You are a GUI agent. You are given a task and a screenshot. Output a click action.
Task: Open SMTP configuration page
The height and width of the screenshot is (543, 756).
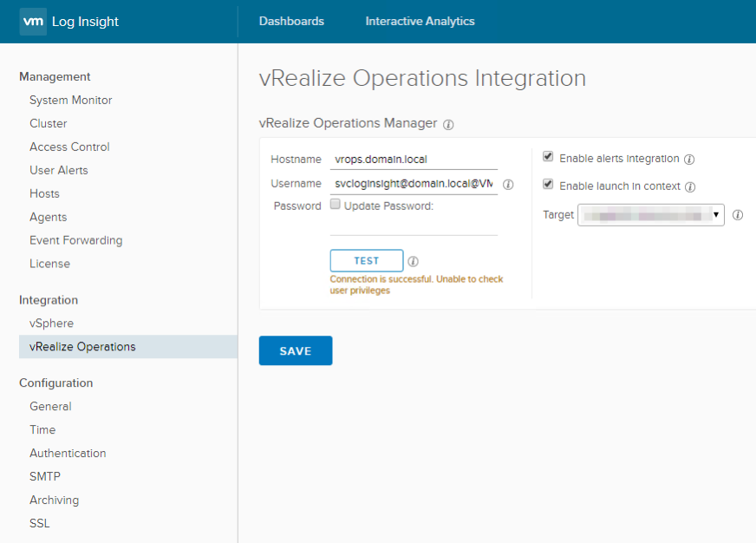[45, 476]
